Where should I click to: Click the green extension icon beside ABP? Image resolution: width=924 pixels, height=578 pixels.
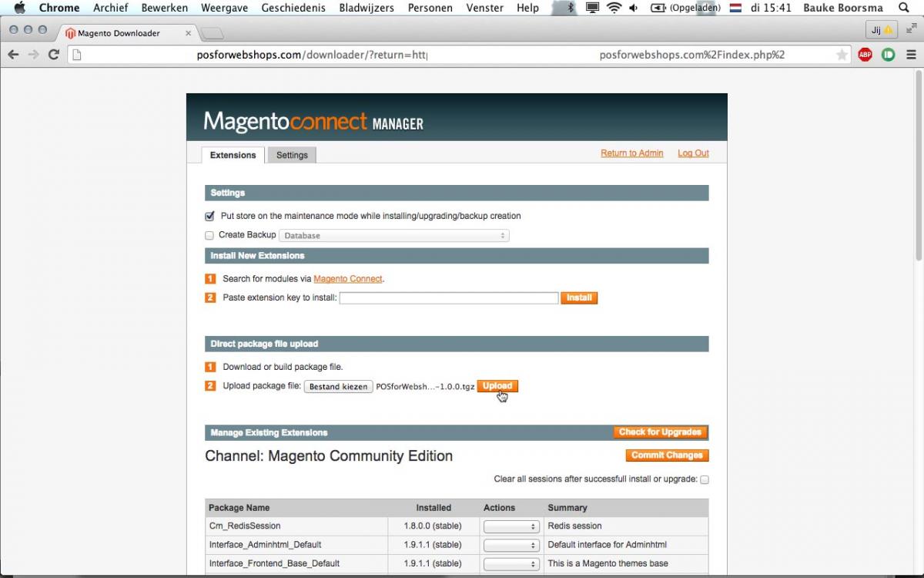[888, 55]
